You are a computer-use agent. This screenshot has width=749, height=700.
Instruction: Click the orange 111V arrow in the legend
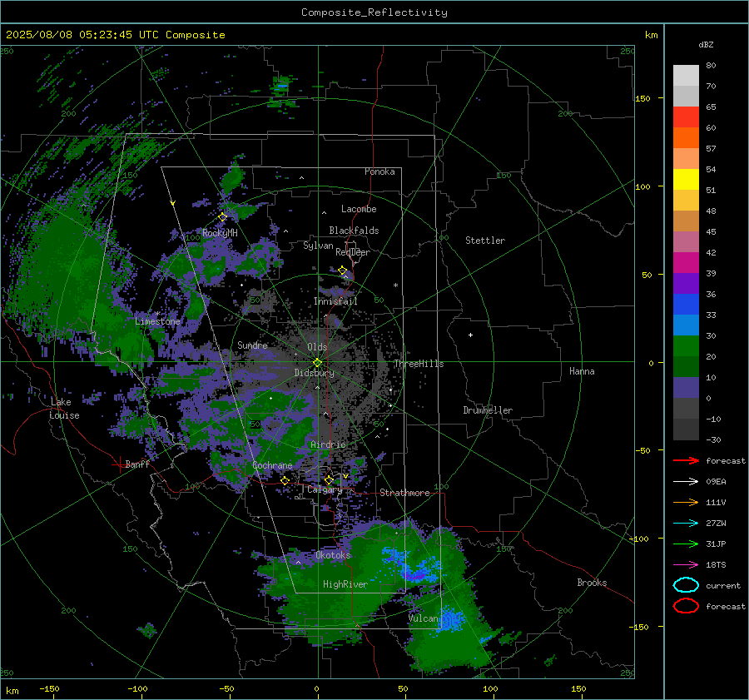(x=686, y=502)
